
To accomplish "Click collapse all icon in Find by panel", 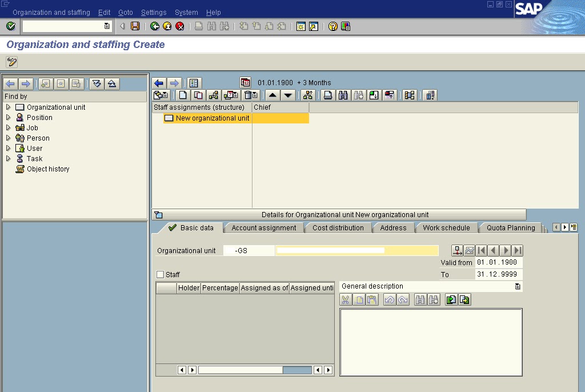I will click(x=112, y=83).
